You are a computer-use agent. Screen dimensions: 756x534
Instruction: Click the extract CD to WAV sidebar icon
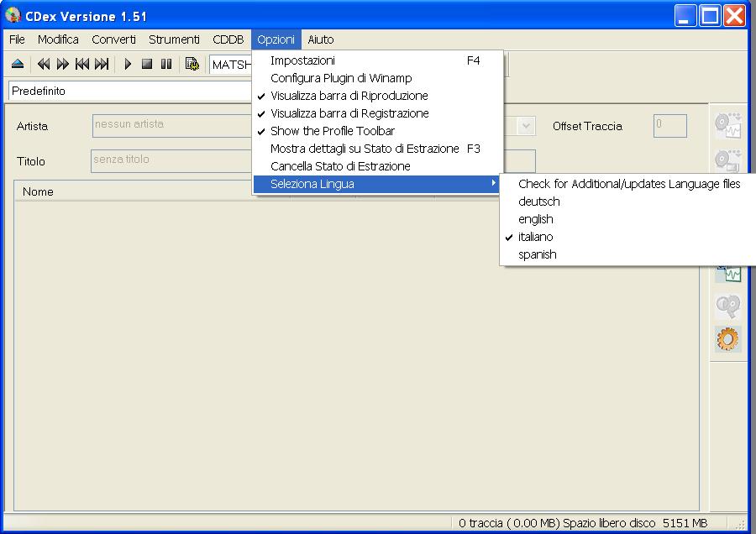click(x=727, y=125)
